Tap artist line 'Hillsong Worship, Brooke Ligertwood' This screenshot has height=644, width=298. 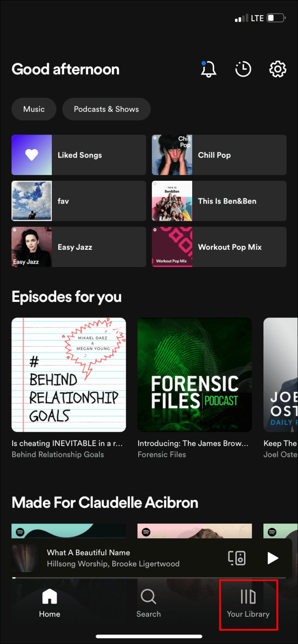point(113,563)
